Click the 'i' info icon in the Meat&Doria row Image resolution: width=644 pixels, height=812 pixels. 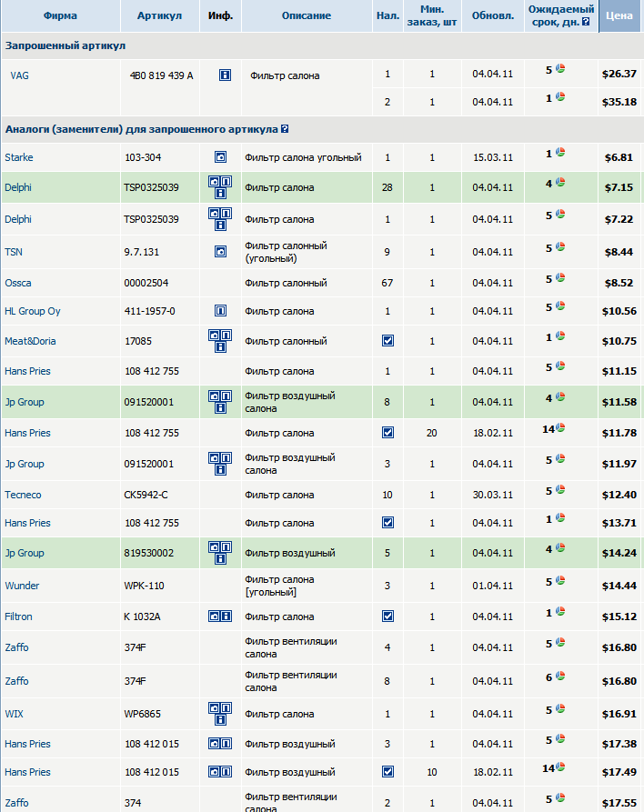(220, 347)
